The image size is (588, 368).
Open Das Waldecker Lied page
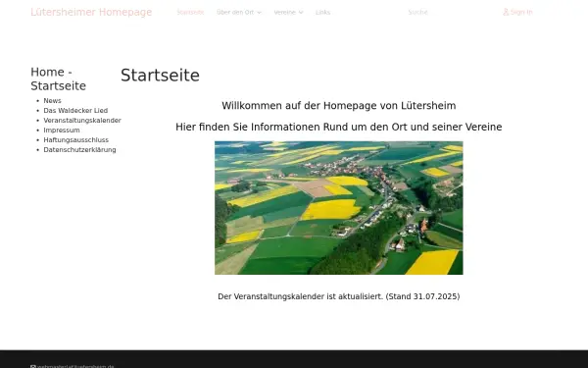(x=75, y=110)
